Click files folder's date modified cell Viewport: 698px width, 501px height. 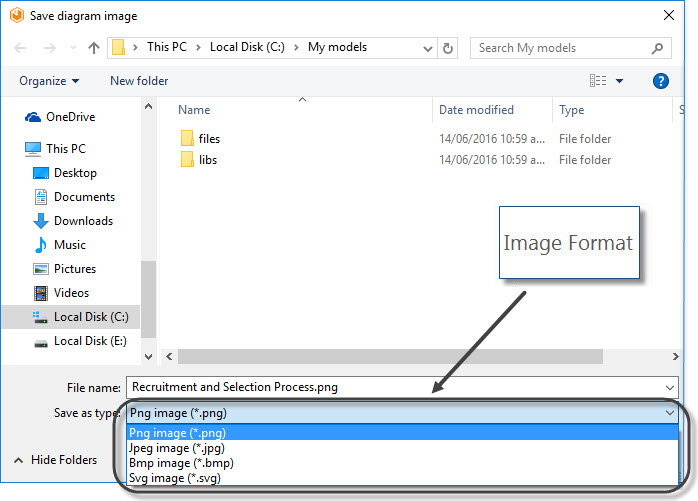pyautogui.click(x=492, y=139)
